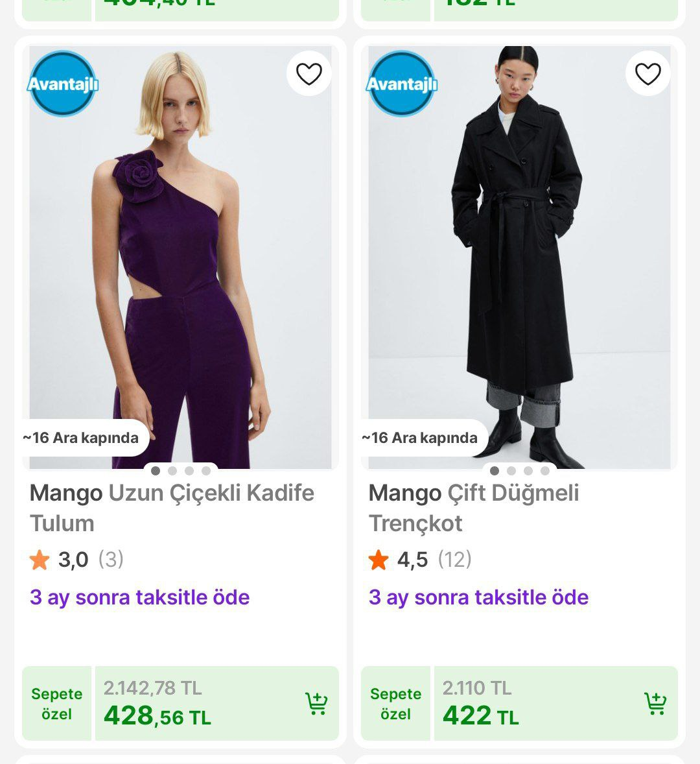Click the '~16 Ara kapında' delivery label on the jumpsuit
Viewport: 700px width, 764px height.
[x=80, y=438]
